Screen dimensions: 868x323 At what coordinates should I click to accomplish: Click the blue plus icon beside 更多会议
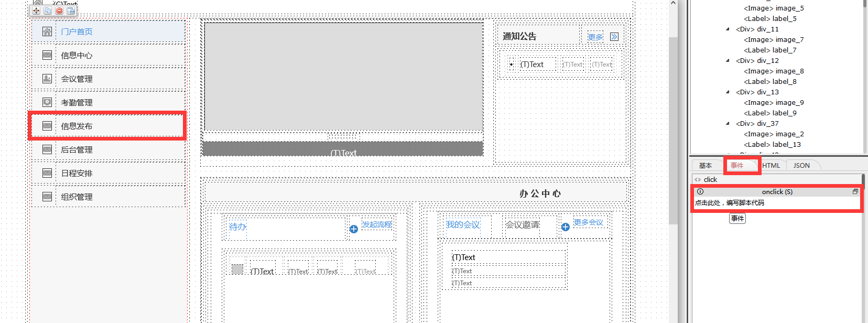tap(566, 227)
